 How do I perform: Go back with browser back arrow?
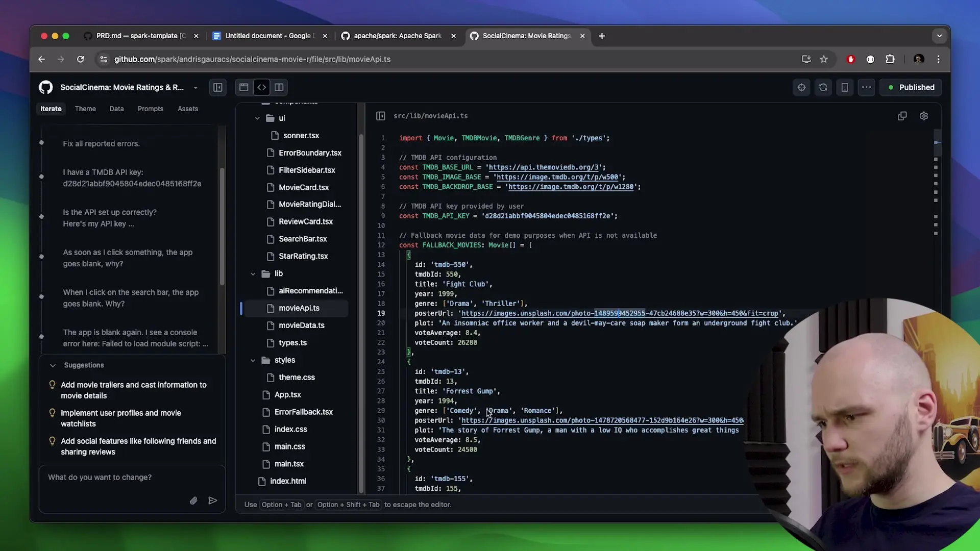[42, 59]
